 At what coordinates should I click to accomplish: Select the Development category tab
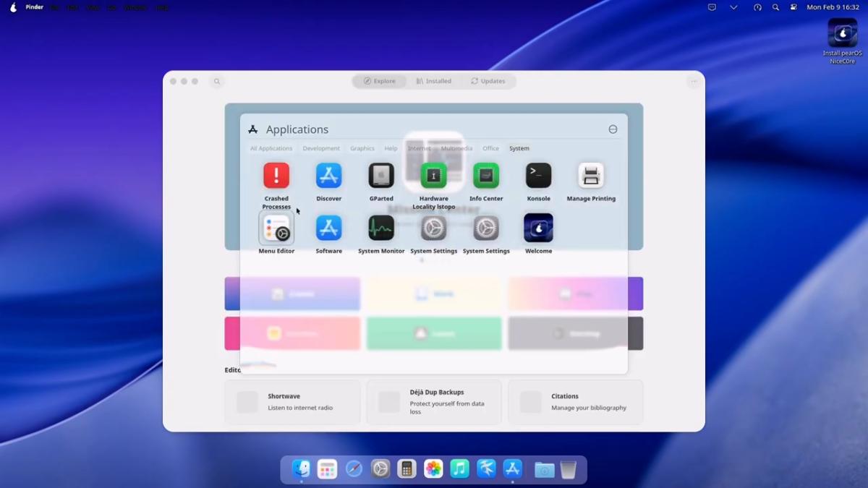point(321,148)
